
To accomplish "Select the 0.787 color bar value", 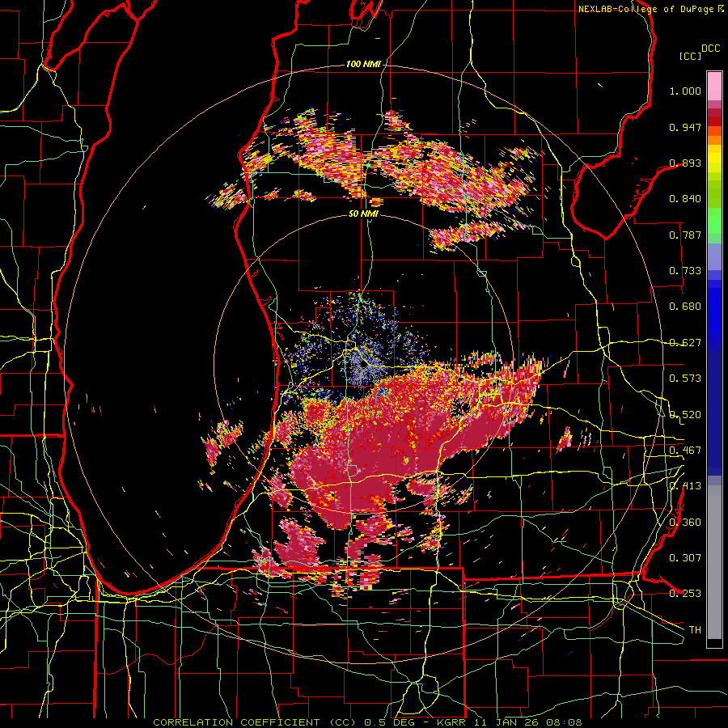I will 685,235.
